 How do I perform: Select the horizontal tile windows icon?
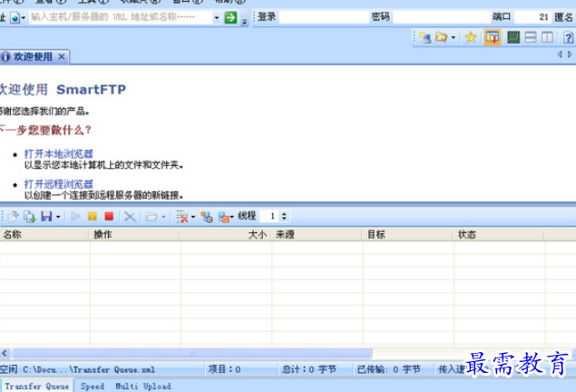point(530,37)
